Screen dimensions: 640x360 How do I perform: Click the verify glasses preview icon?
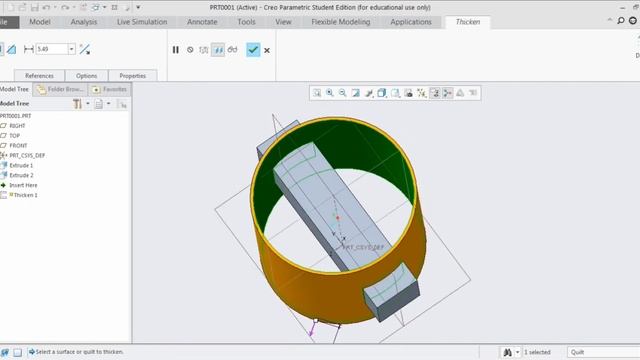tap(232, 50)
